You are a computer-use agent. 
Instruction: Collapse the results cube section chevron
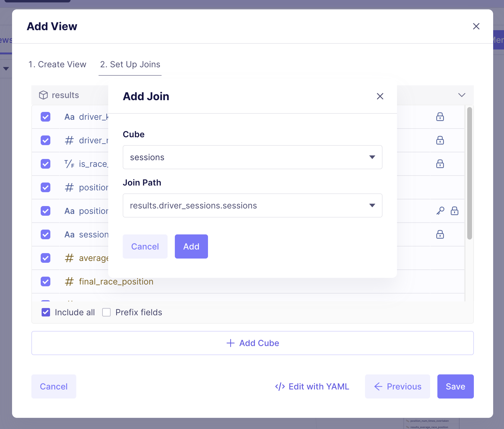461,95
